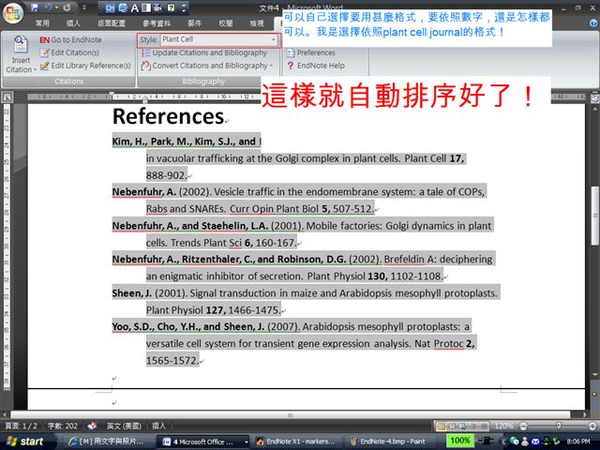Switch to the EndNote X1 taskbar window
Image resolution: width=600 pixels, height=450 pixels.
(x=296, y=442)
